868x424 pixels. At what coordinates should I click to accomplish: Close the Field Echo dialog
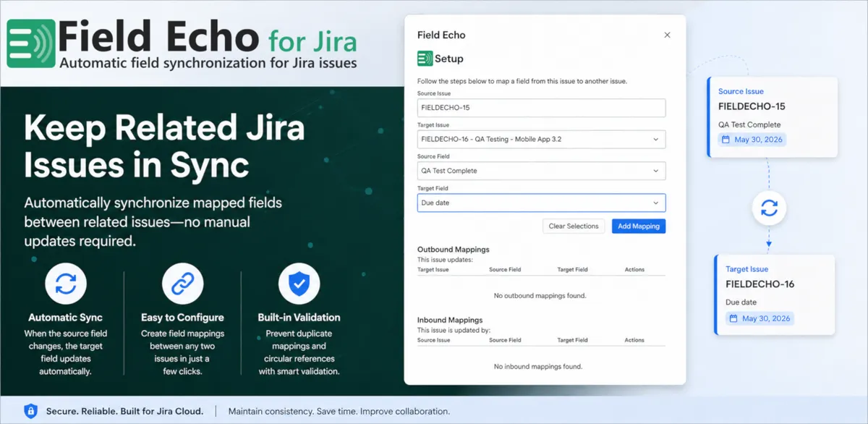667,35
